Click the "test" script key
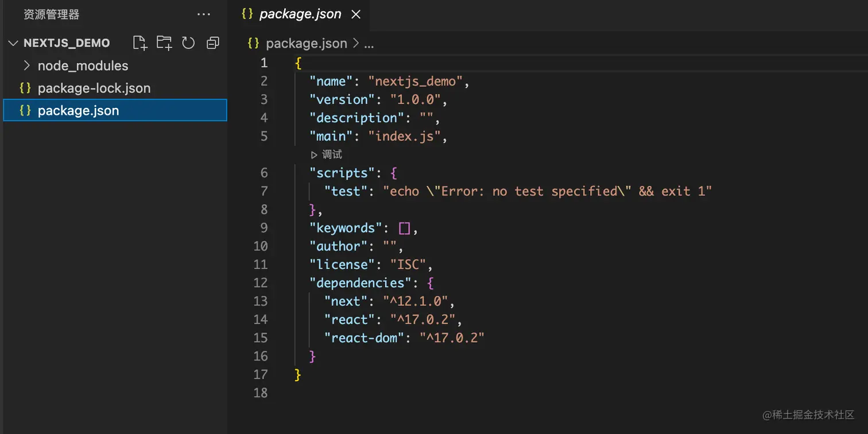Image resolution: width=868 pixels, height=434 pixels. 346,191
